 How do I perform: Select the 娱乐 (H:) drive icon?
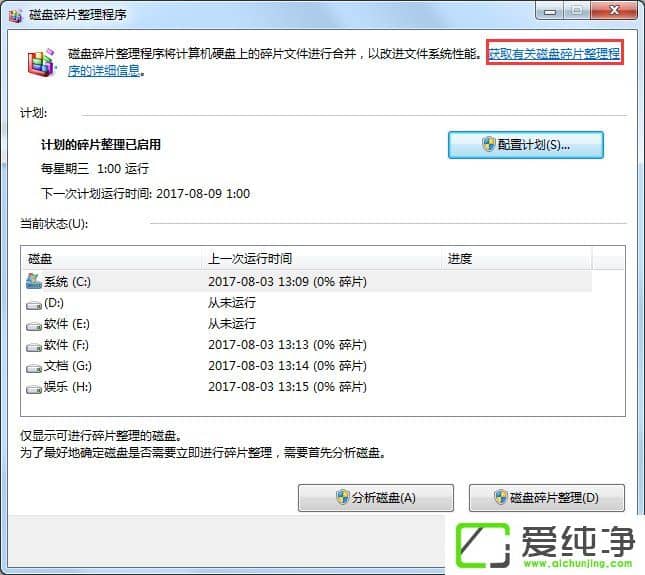coord(34,389)
